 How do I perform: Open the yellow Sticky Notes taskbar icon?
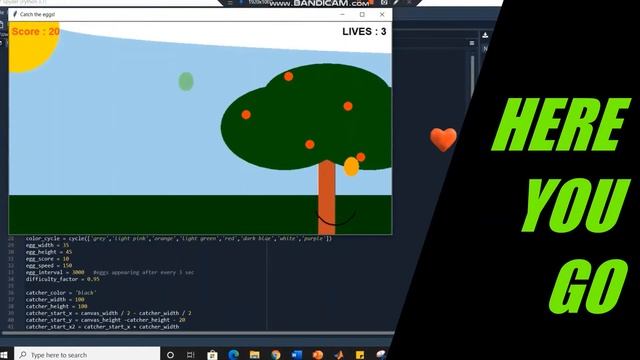point(360,355)
